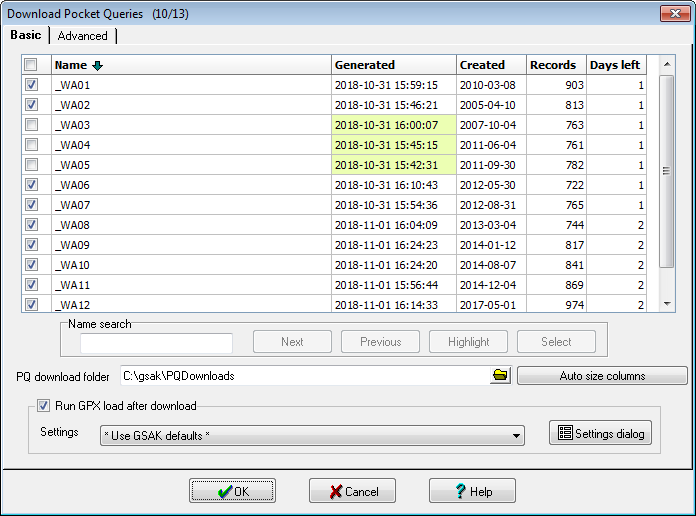Uncheck the _WA02 row checkbox
Viewport: 696px width, 516px height.
click(31, 104)
